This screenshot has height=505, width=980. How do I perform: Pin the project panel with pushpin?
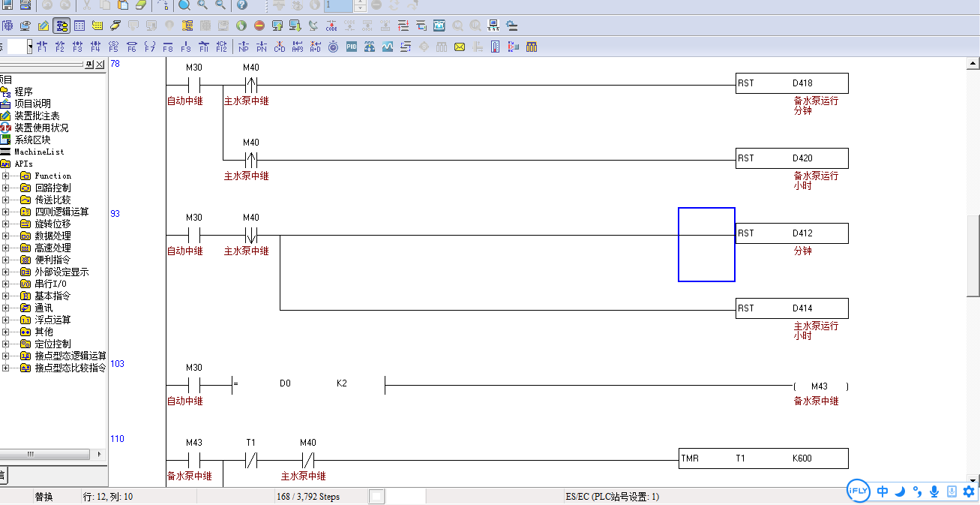88,65
